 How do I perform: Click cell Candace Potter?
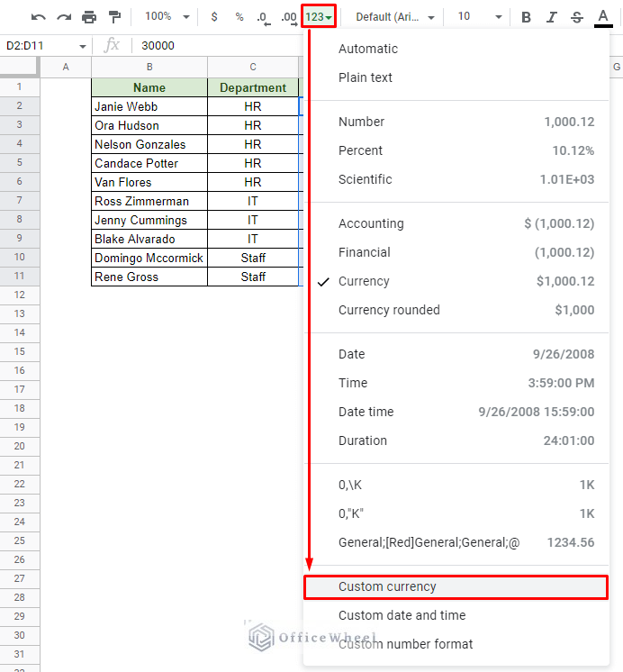pos(149,163)
